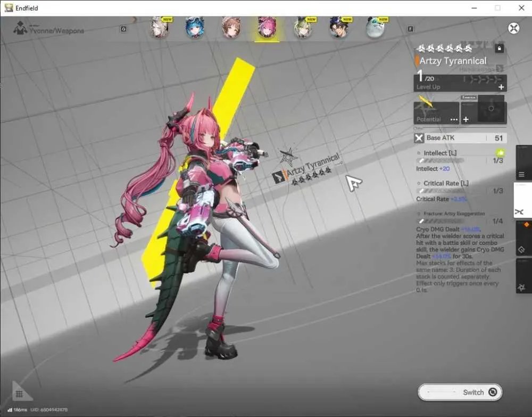Viewport: 532px width, 417px height.
Task: Click the operator silhouette icon beside Yvonne/Weapons
Action: [20, 28]
